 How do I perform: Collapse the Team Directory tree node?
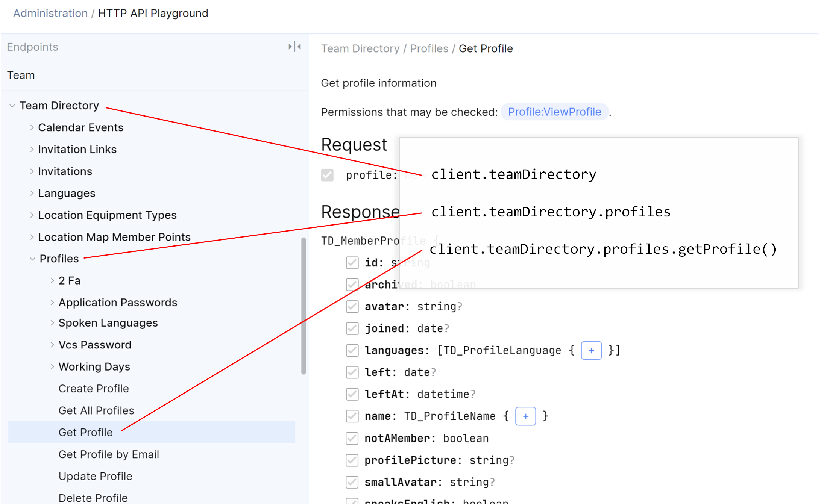12,106
